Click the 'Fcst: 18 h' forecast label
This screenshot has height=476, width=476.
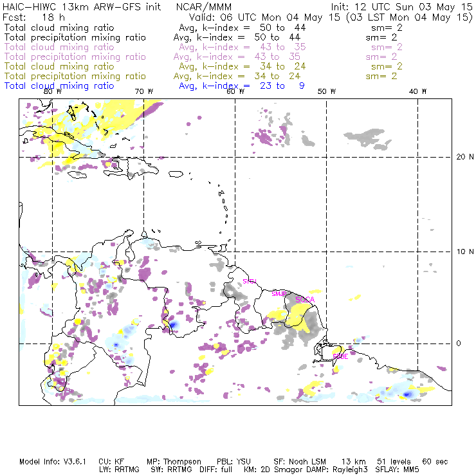click(x=33, y=17)
